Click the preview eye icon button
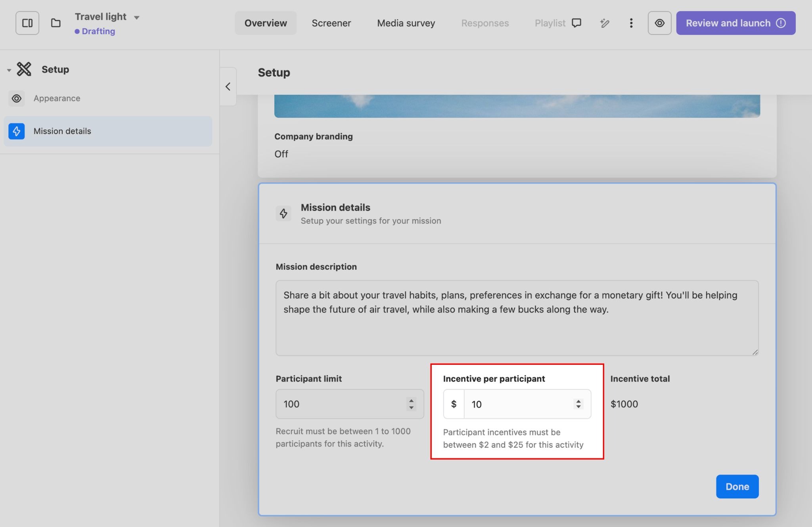The width and height of the screenshot is (812, 527). (659, 23)
